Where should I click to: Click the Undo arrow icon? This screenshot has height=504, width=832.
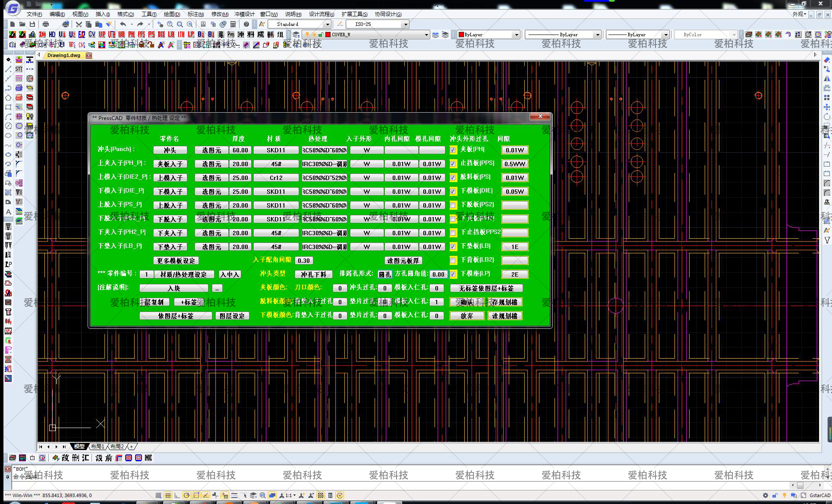pyautogui.click(x=123, y=24)
